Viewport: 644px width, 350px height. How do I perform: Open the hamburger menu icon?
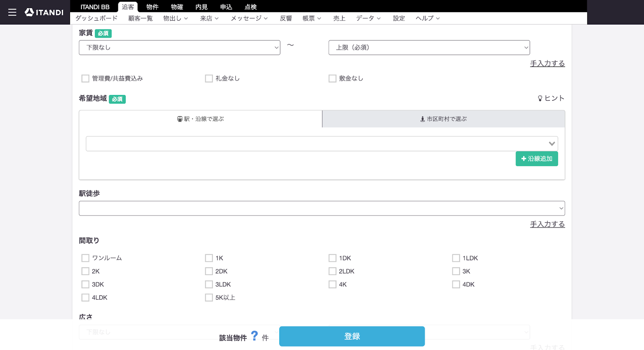coord(12,12)
